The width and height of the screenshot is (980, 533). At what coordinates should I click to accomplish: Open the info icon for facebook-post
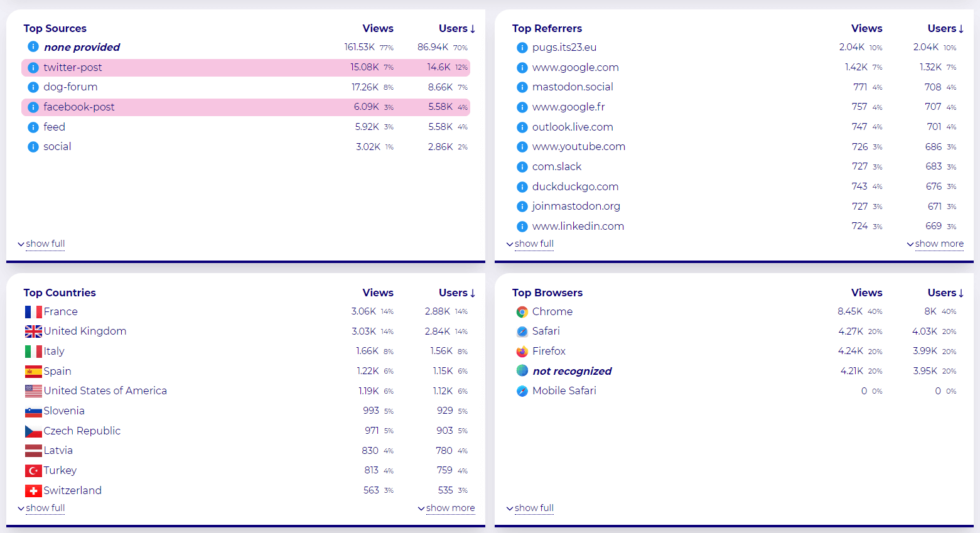pos(33,107)
